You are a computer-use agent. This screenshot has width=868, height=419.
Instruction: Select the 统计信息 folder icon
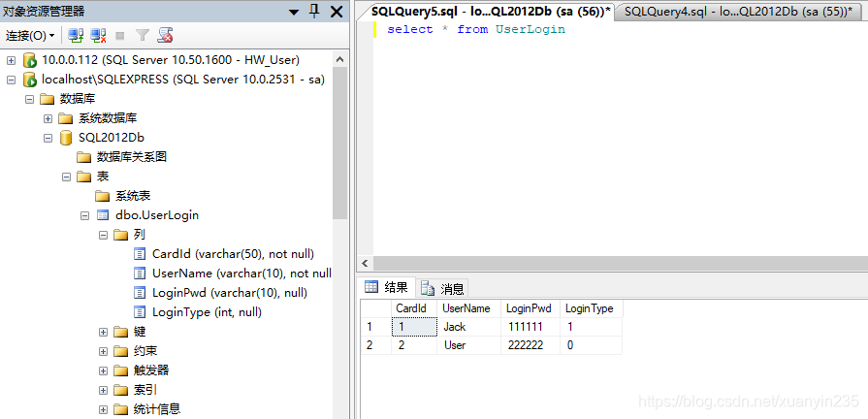pos(120,409)
